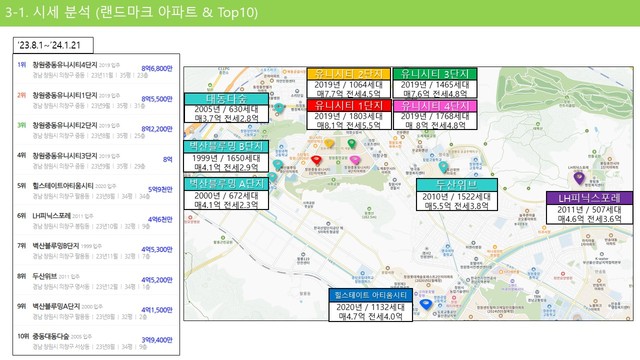Click the 8억2,200만 price value
Image resolution: width=640 pixels, height=360 pixels.
157,129
